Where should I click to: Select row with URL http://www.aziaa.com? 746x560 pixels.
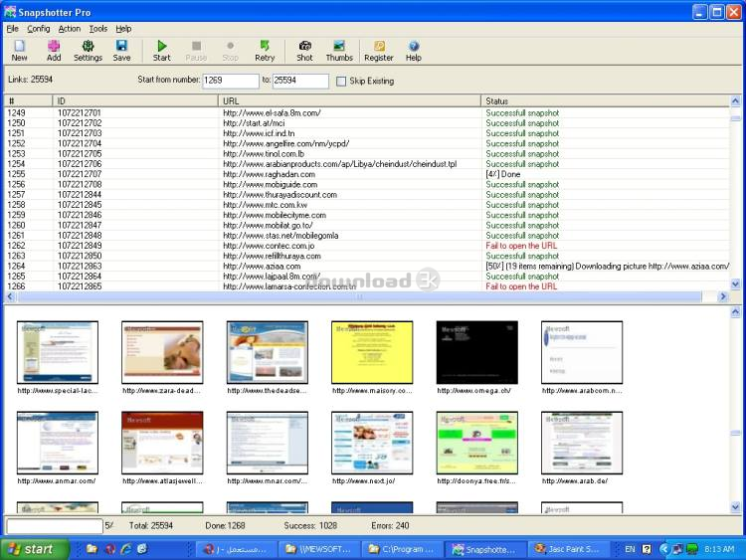coord(367,266)
